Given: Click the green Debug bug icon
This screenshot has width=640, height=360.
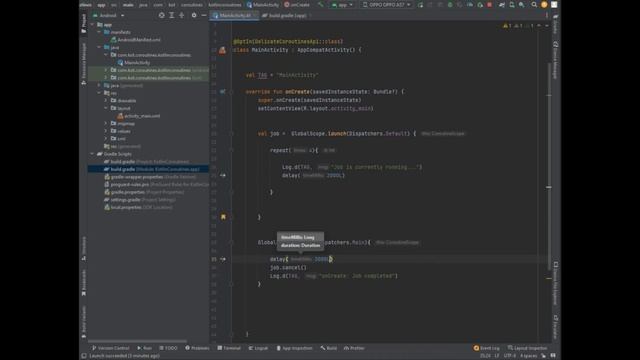Looking at the screenshot, I should click(x=450, y=5).
